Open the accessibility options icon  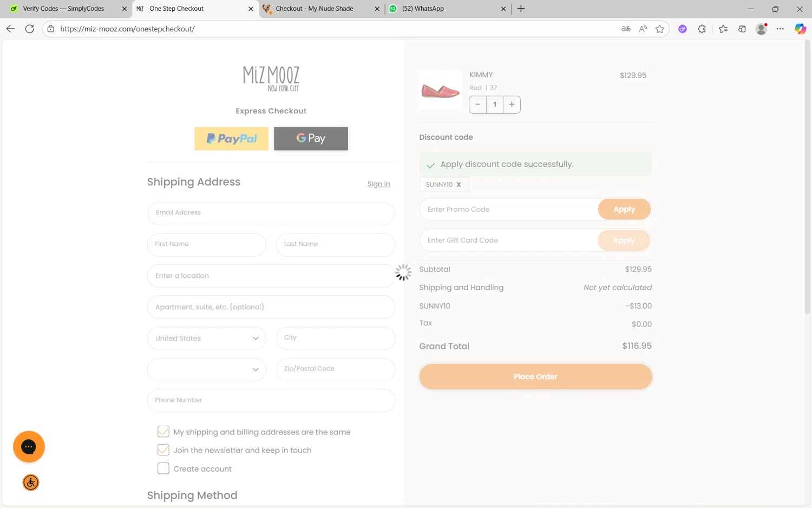(x=31, y=483)
